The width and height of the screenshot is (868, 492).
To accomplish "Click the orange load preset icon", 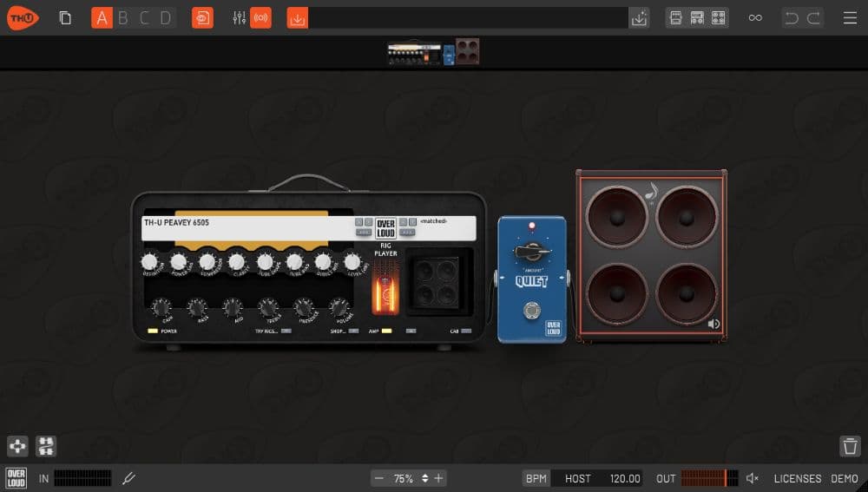I will coord(297,17).
